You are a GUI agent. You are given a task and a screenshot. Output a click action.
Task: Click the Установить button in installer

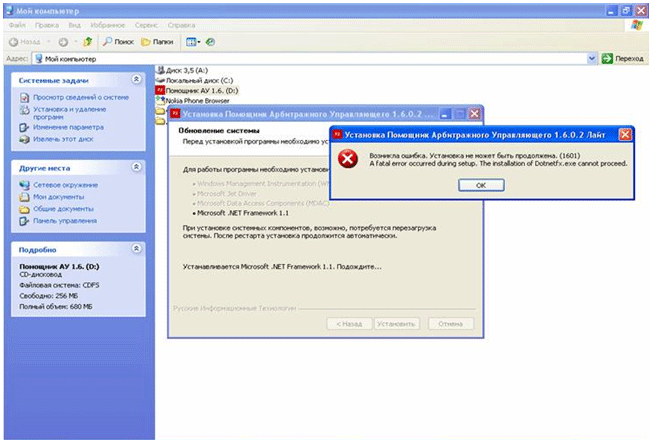(x=396, y=324)
